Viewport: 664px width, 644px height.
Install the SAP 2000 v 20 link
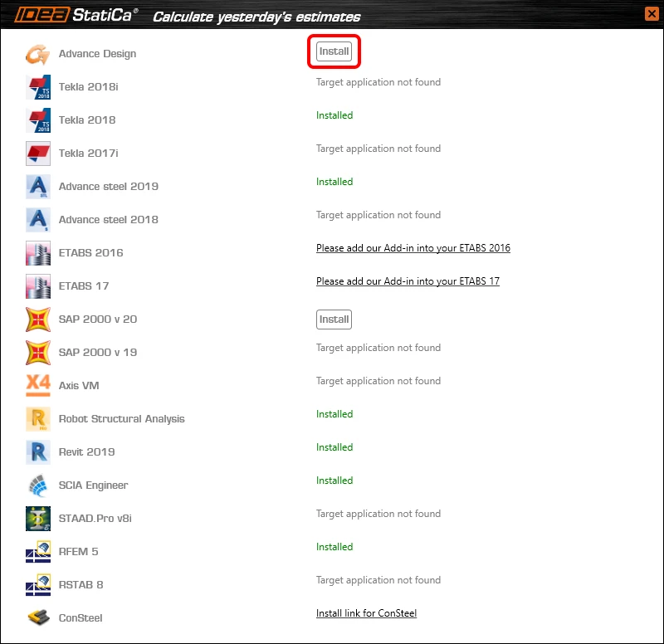click(334, 320)
